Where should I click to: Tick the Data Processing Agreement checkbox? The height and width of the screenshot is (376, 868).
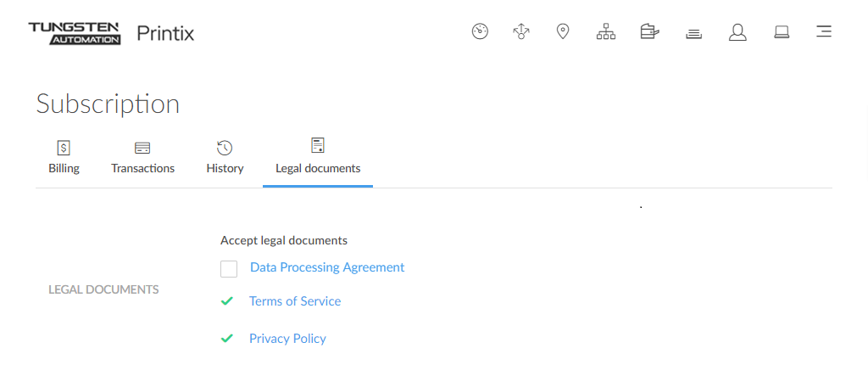coord(229,269)
